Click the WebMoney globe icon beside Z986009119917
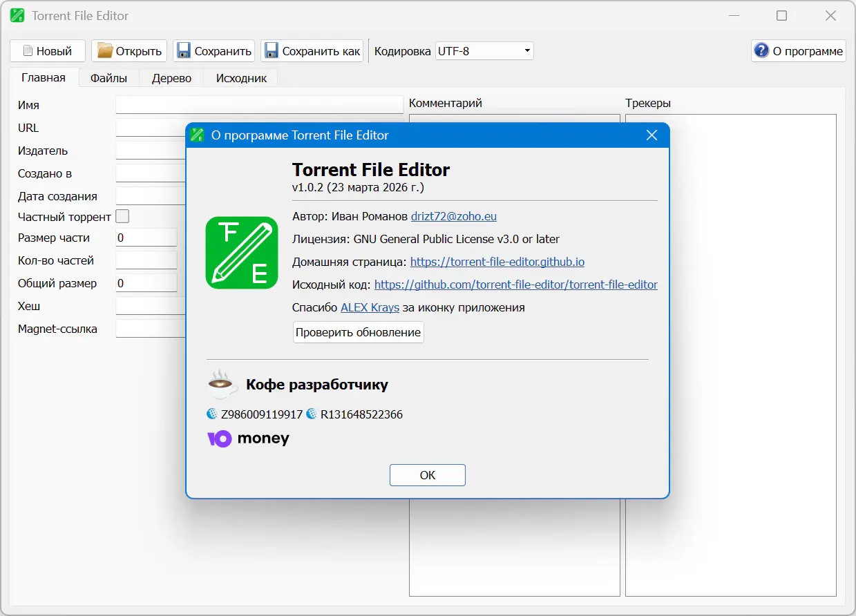Image resolution: width=856 pixels, height=616 pixels. coord(212,414)
